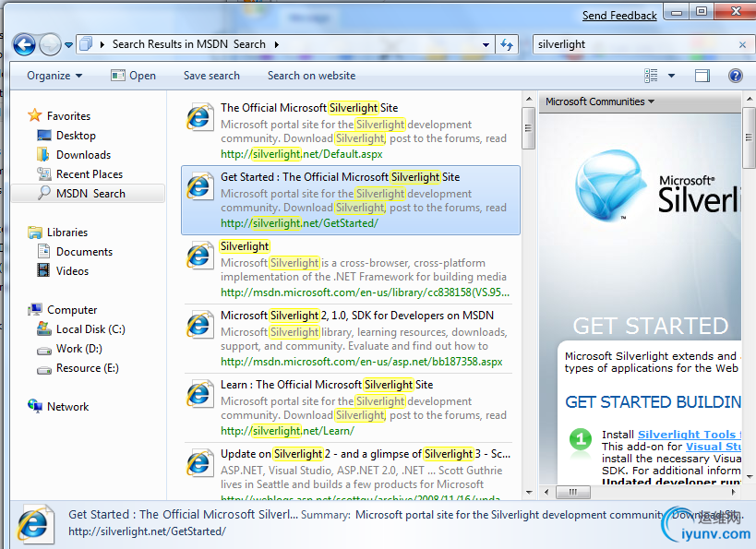Open the Silverlight Tools link in preview
The width and height of the screenshot is (756, 549).
click(687, 435)
